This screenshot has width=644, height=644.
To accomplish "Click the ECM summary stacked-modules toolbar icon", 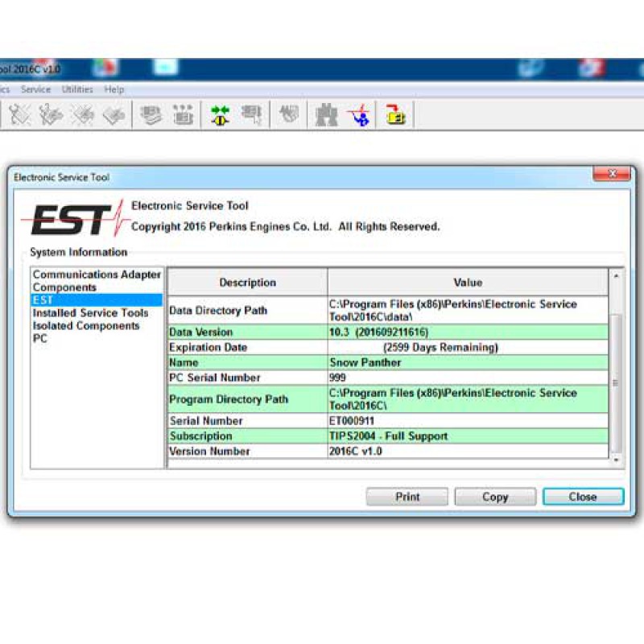I will click(x=151, y=114).
